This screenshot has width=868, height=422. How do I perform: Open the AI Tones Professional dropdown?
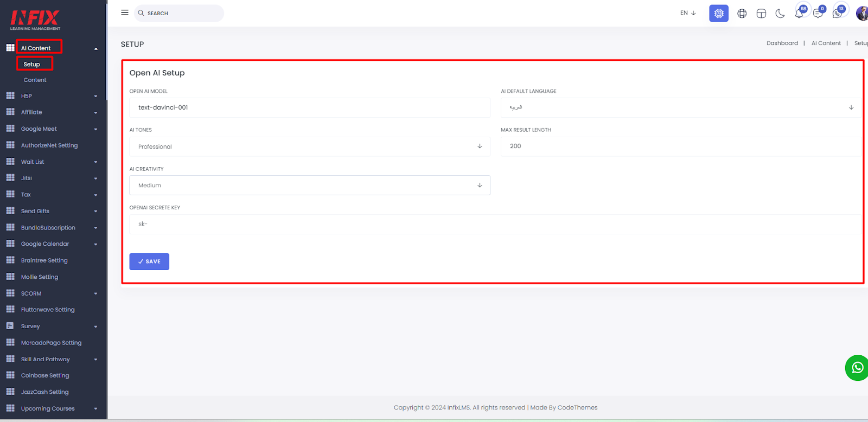tap(310, 146)
